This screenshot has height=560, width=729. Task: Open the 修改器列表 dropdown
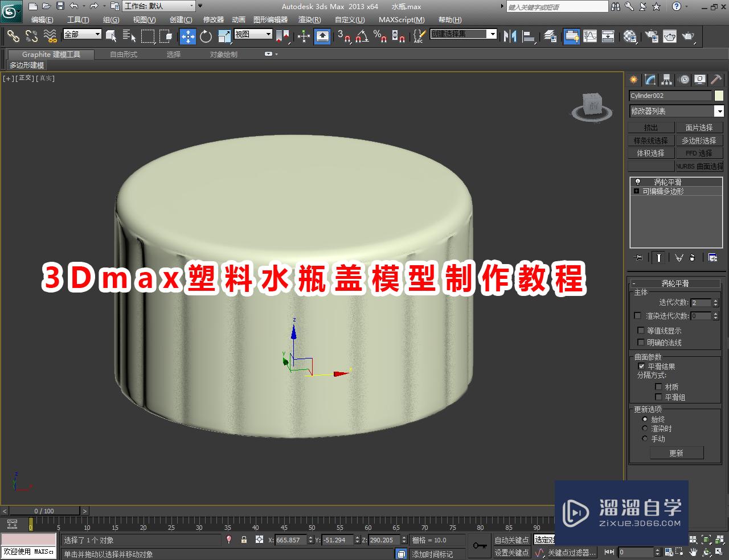(677, 111)
